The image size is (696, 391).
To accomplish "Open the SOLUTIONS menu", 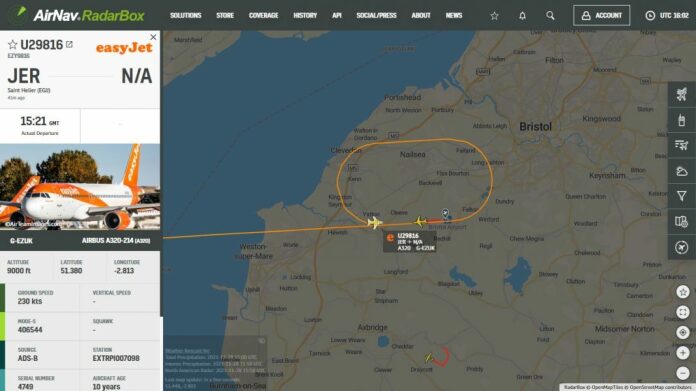I will click(186, 16).
